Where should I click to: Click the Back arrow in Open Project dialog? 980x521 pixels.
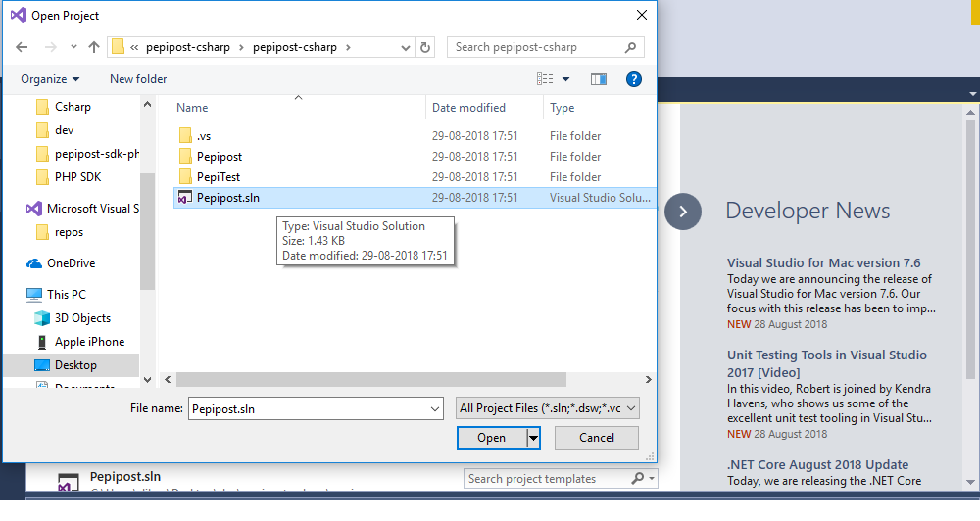pos(22,47)
